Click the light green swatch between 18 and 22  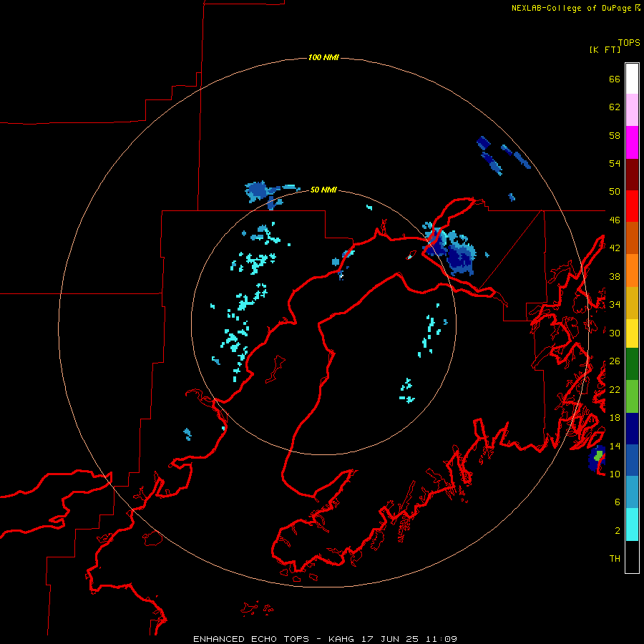632,396
